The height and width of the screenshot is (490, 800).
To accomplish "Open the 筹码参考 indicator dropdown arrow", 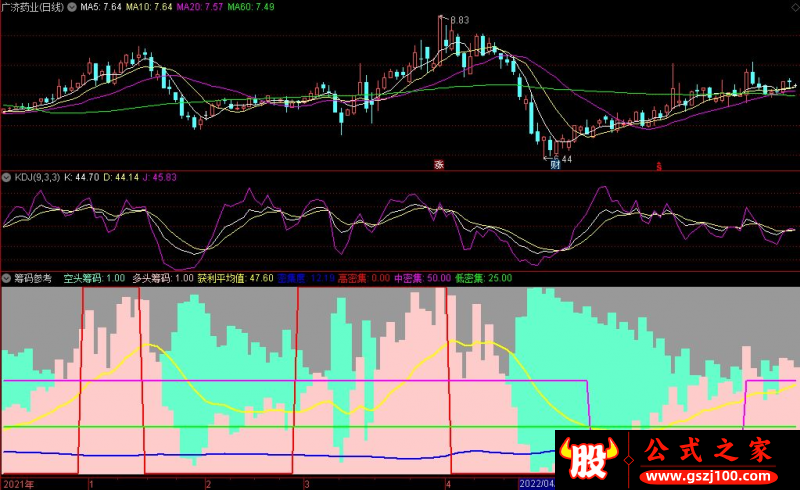I will pos(7,278).
